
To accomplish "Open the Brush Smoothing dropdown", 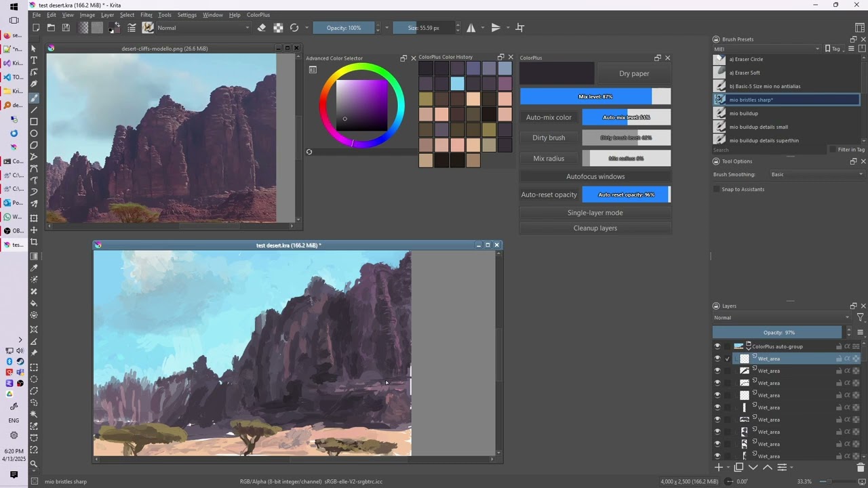I will click(x=816, y=174).
